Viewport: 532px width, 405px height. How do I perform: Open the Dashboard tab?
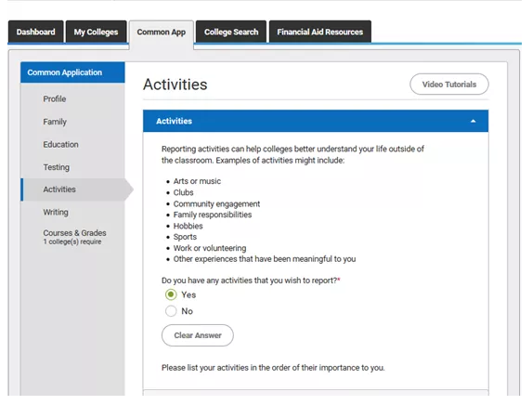(x=35, y=32)
